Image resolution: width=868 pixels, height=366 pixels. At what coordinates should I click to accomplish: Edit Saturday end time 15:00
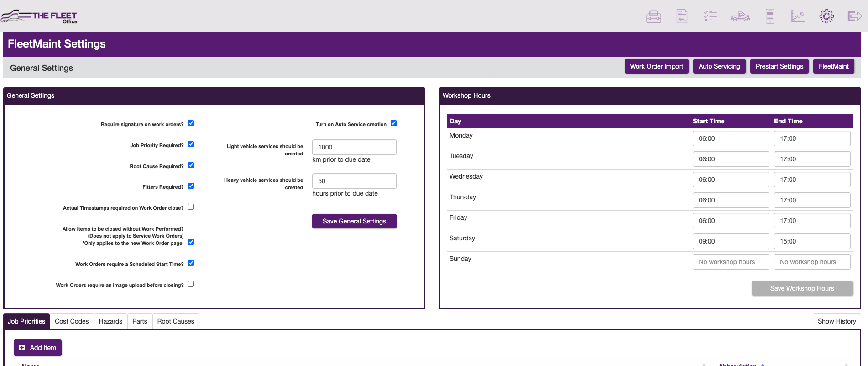pos(812,241)
